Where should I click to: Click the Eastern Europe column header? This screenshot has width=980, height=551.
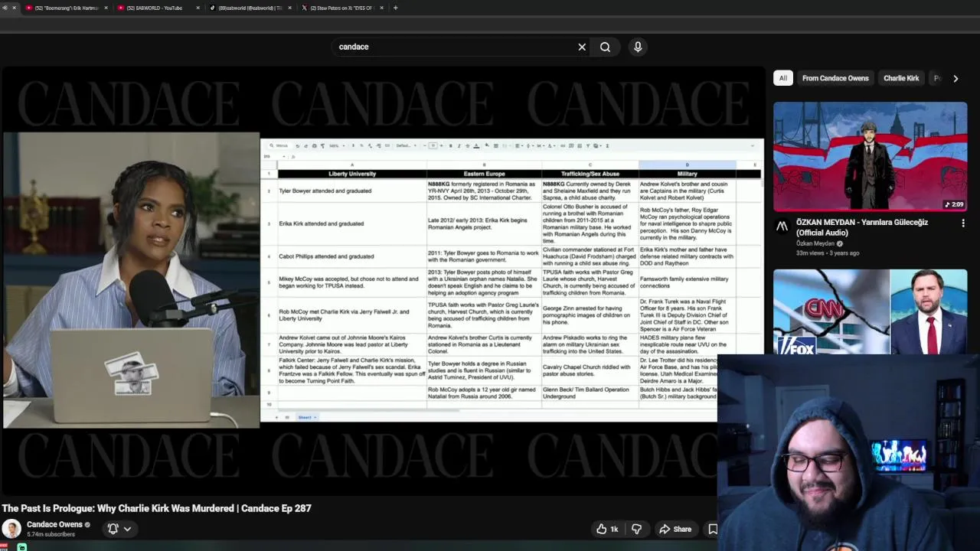[x=484, y=174]
